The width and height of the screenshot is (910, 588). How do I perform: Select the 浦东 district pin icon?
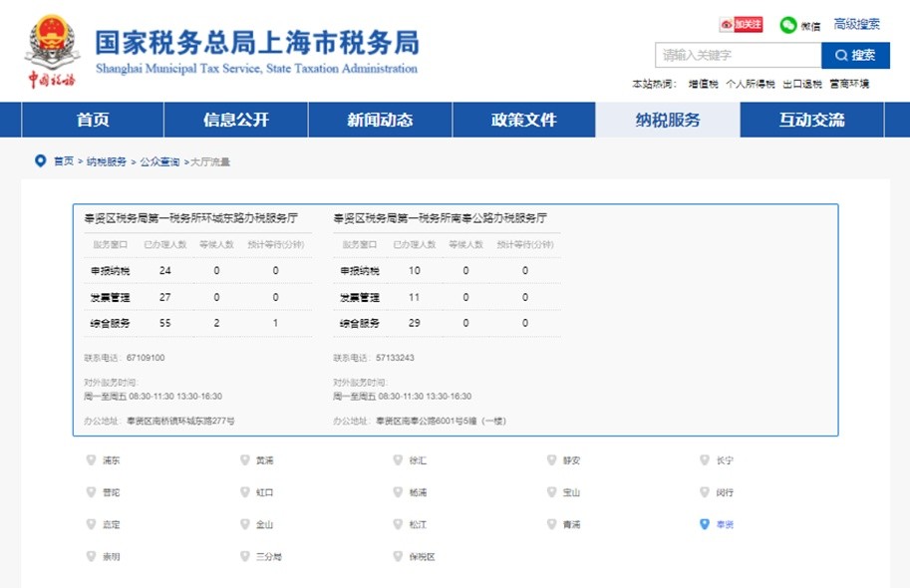pos(92,460)
